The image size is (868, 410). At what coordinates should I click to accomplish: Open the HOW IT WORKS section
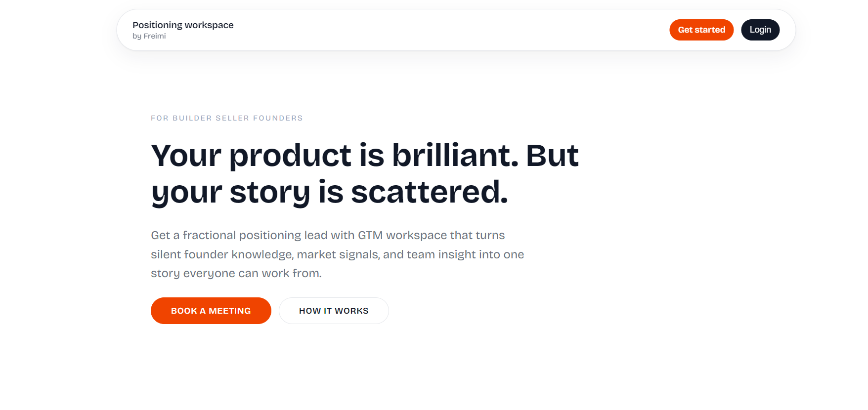(334, 311)
